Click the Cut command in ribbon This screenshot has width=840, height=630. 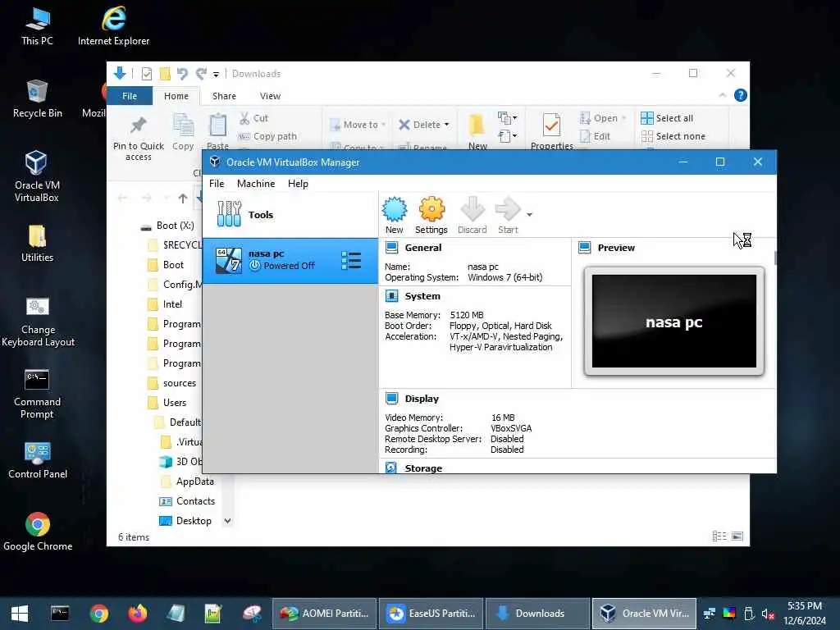click(x=254, y=118)
